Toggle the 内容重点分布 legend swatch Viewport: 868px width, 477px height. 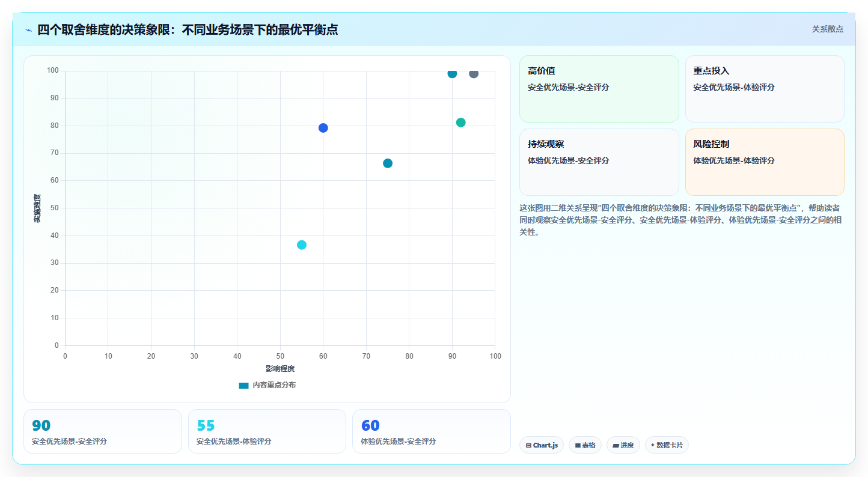(x=243, y=386)
